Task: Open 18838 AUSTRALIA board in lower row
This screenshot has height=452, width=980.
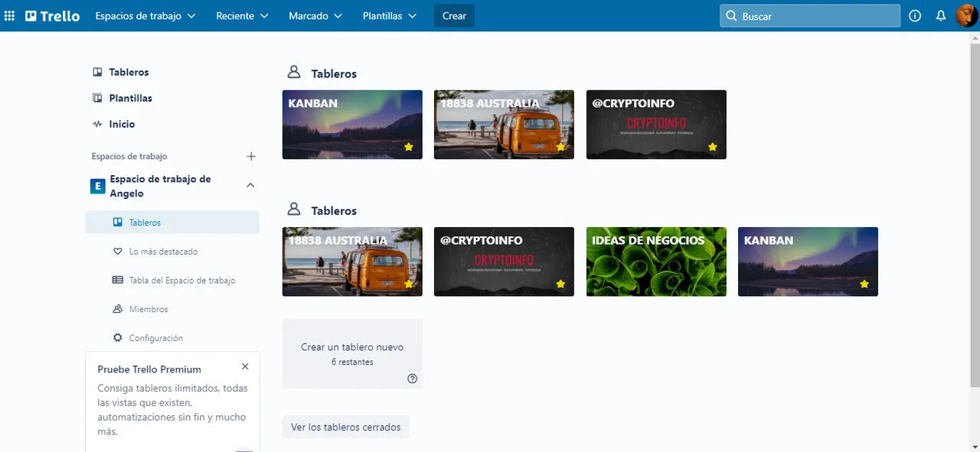Action: pyautogui.click(x=352, y=262)
